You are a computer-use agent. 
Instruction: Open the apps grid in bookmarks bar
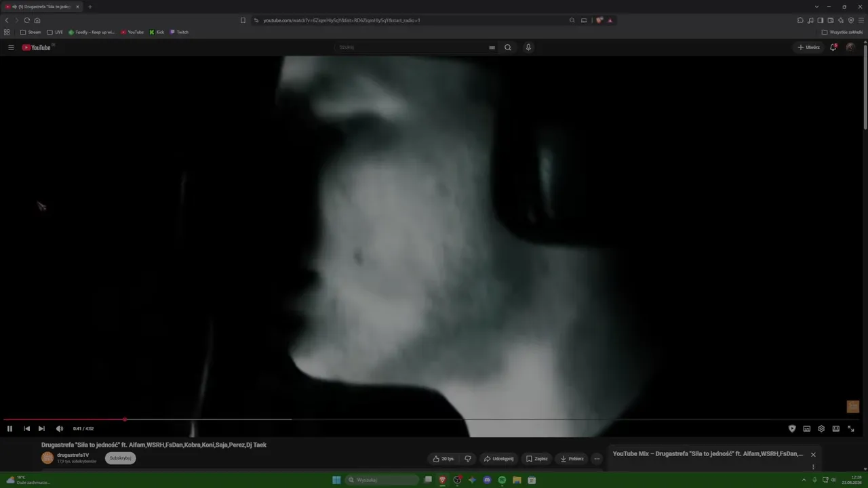[7, 32]
